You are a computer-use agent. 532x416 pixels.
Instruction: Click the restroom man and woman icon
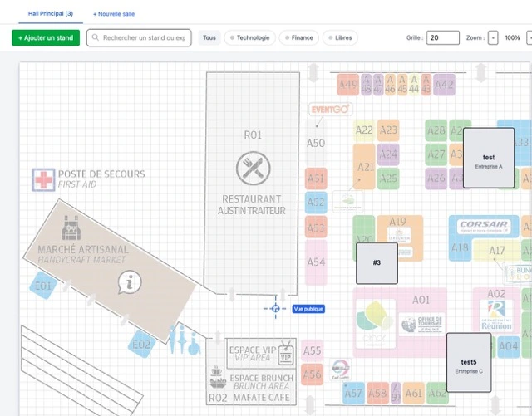click(x=177, y=338)
